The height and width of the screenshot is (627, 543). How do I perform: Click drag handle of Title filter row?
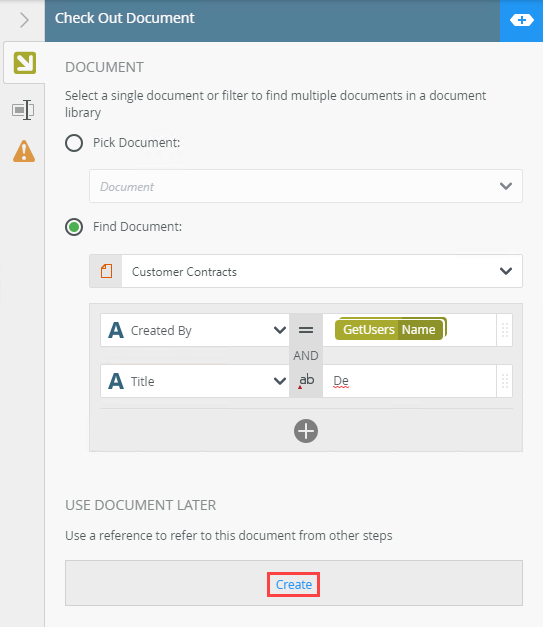click(x=505, y=381)
